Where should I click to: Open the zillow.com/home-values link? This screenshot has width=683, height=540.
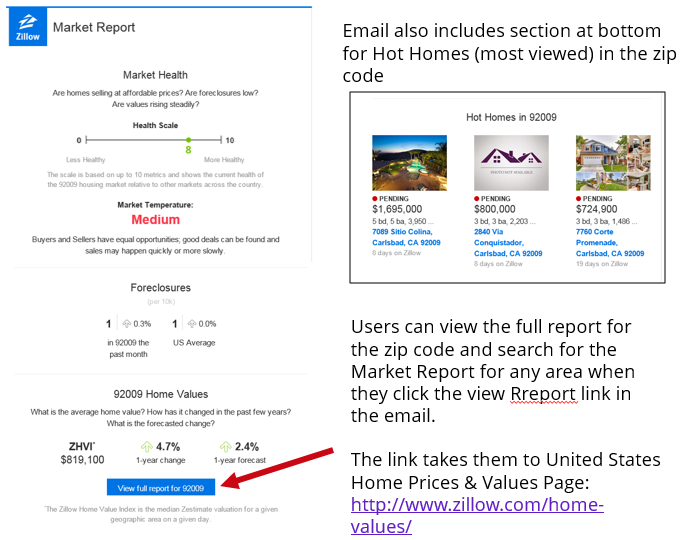point(477,515)
